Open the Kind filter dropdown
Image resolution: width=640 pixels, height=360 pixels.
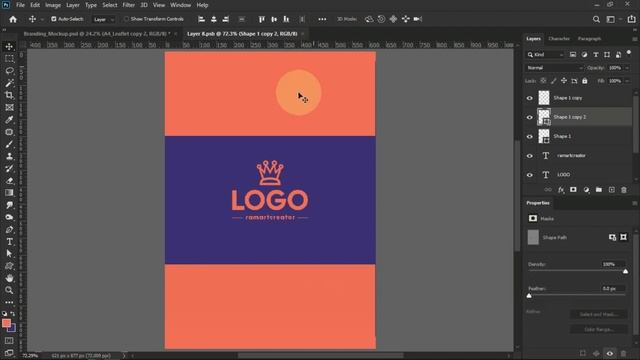[545, 55]
